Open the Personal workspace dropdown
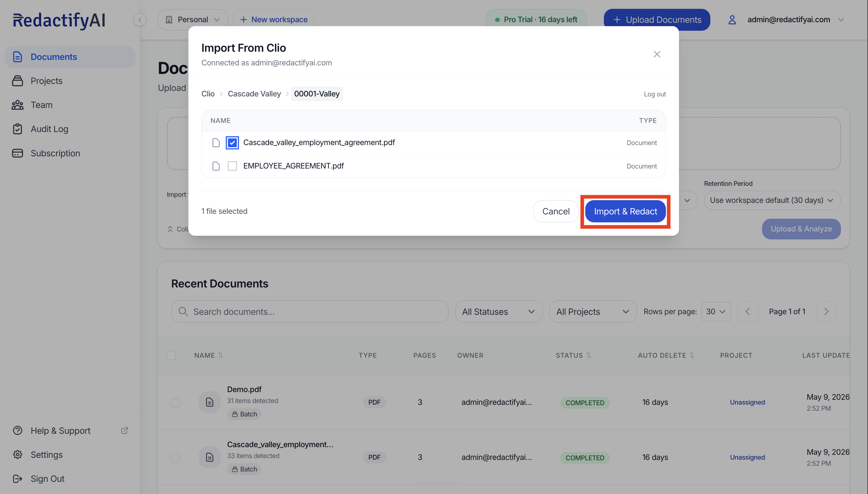Viewport: 868px width, 494px height. coord(192,20)
